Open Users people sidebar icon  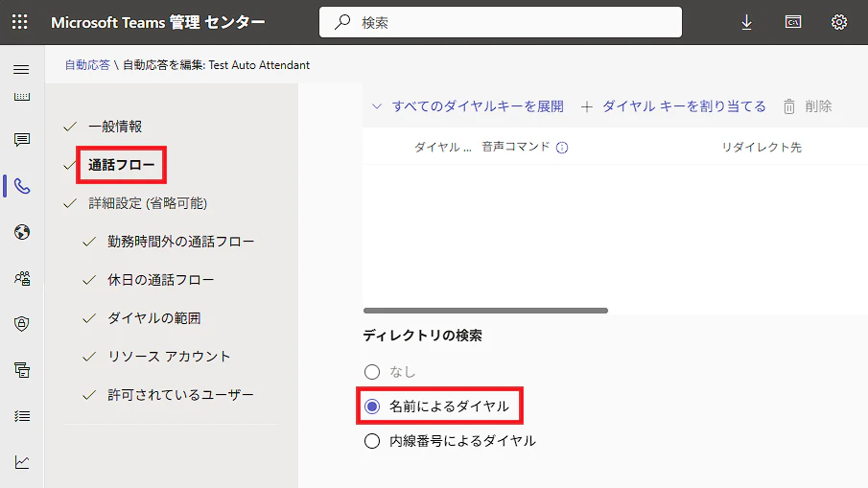[x=22, y=278]
